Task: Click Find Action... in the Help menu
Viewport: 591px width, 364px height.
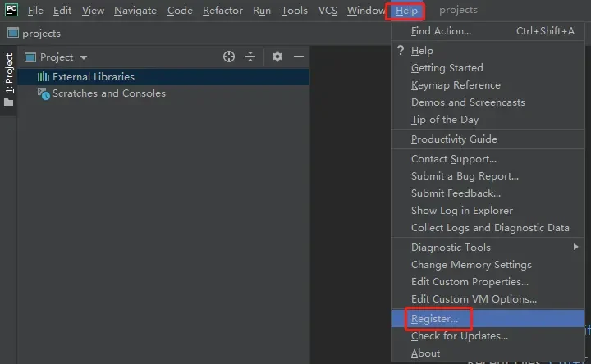Action: click(x=441, y=31)
